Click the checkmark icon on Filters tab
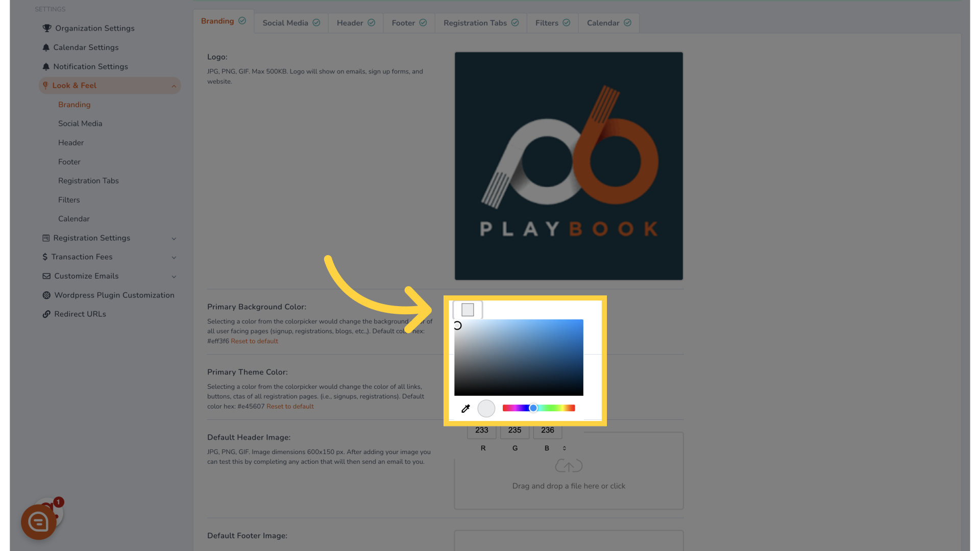 click(567, 23)
